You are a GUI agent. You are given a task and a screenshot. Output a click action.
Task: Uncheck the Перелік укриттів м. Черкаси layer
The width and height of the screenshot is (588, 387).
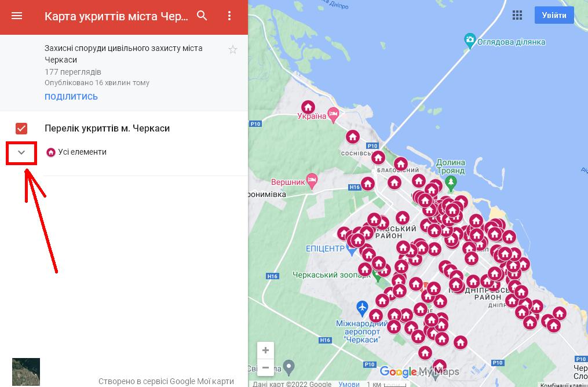21,128
